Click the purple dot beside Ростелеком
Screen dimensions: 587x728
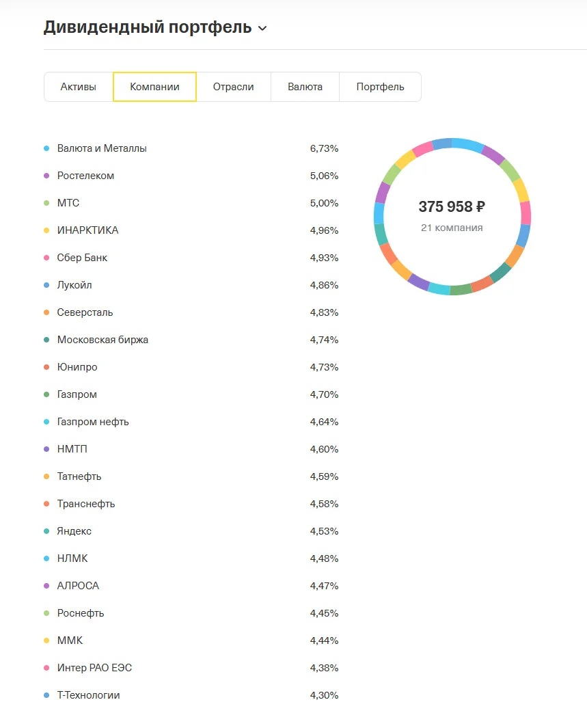pos(46,176)
